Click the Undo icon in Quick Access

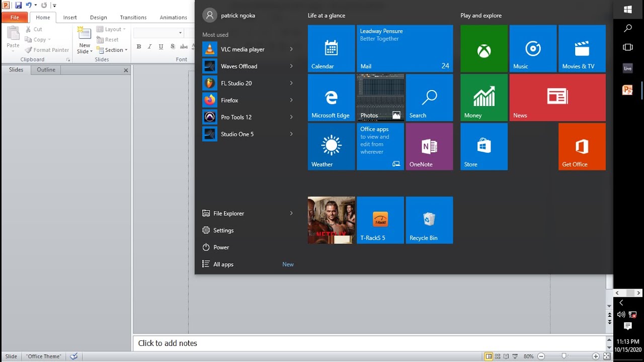point(29,5)
